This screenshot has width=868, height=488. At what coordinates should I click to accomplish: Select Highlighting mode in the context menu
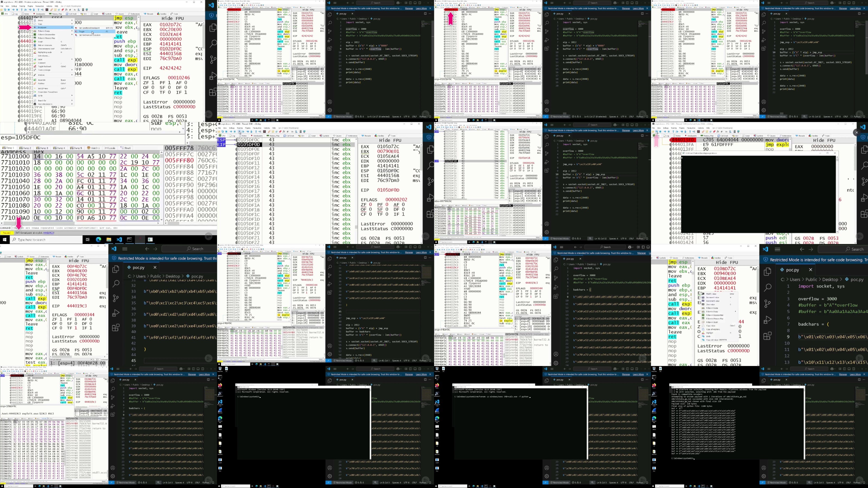[53, 52]
